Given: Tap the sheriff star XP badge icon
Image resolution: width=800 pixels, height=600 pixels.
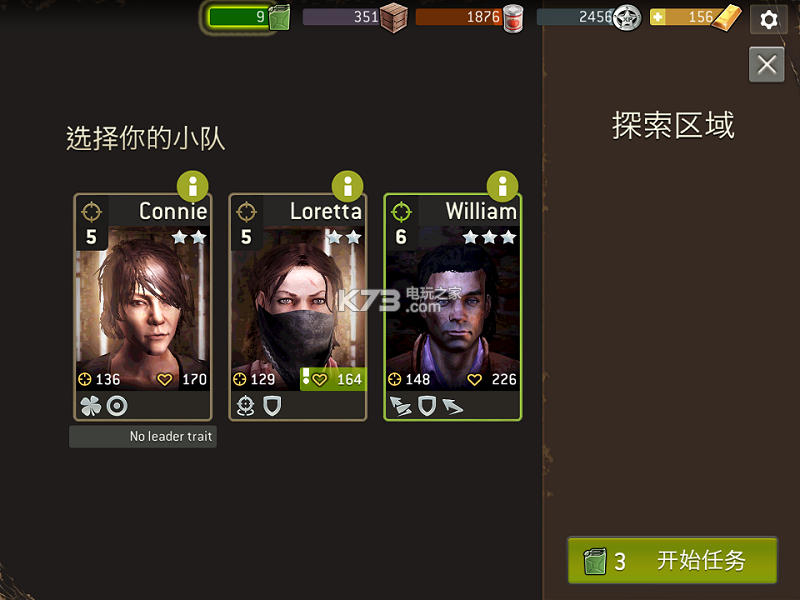Looking at the screenshot, I should point(627,18).
